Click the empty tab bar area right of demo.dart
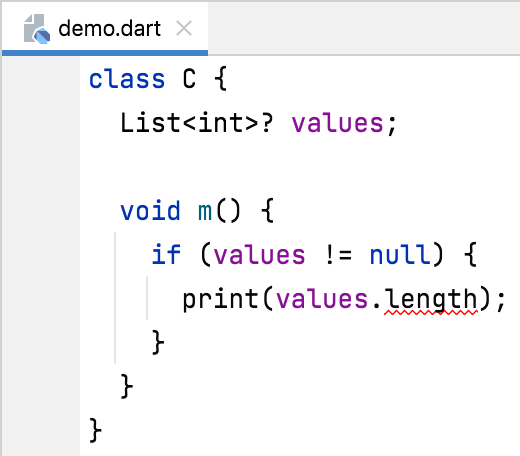520x456 pixels. (364, 29)
